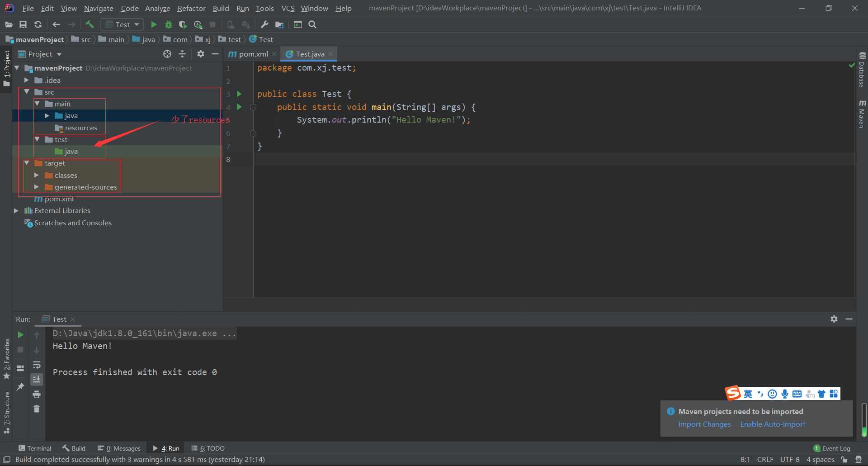Image resolution: width=868 pixels, height=466 pixels.
Task: Open the Database side tool window
Action: coord(862,70)
